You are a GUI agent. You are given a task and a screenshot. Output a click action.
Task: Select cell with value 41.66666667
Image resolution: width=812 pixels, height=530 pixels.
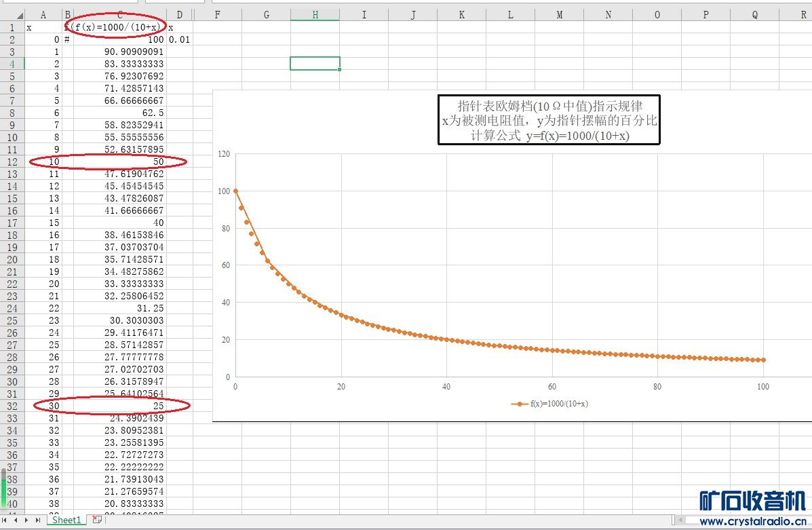[x=119, y=210]
